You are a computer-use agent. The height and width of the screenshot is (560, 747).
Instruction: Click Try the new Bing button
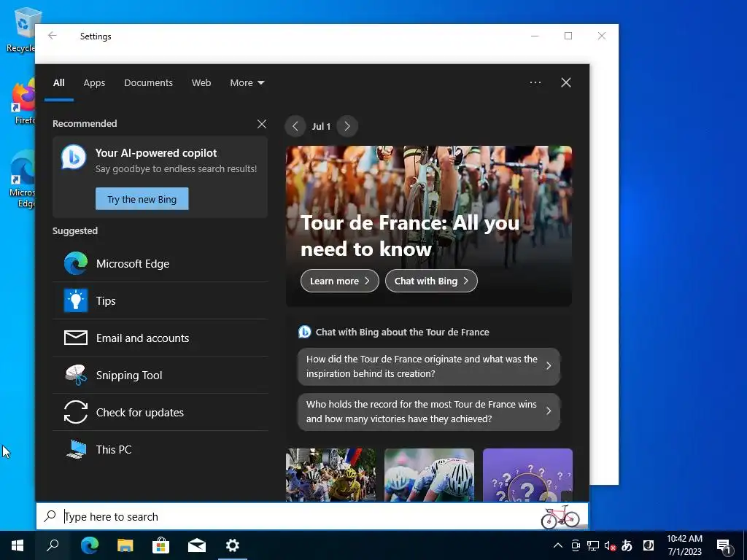[x=142, y=198]
